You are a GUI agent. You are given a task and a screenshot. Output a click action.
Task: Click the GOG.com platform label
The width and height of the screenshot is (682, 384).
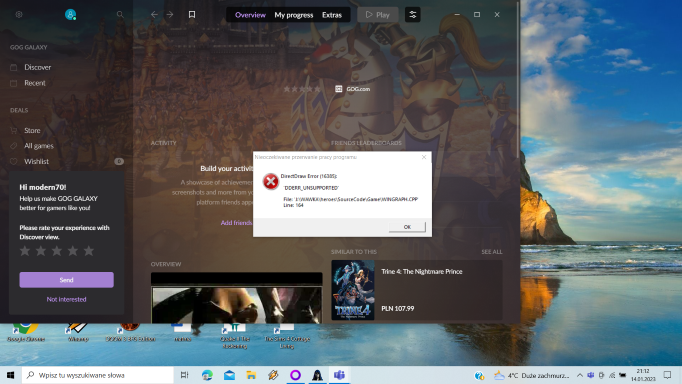click(x=353, y=89)
